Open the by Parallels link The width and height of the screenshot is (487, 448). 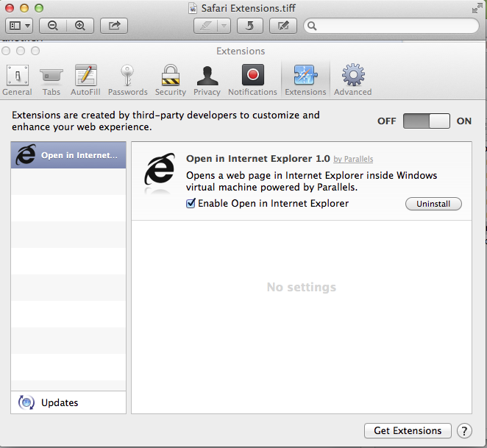coord(353,159)
